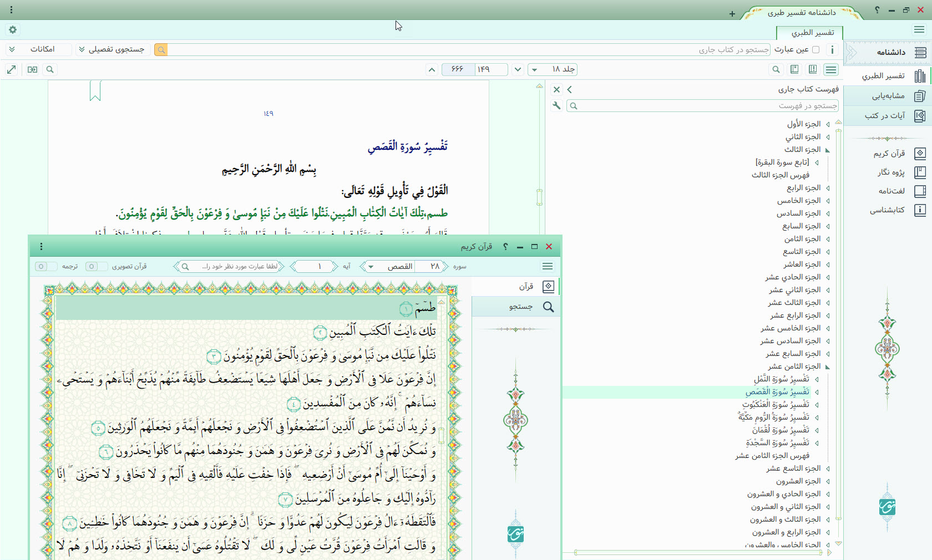The width and height of the screenshot is (932, 560).
Task: Click the جستجو در کتاب جاری search field
Action: [x=469, y=50]
